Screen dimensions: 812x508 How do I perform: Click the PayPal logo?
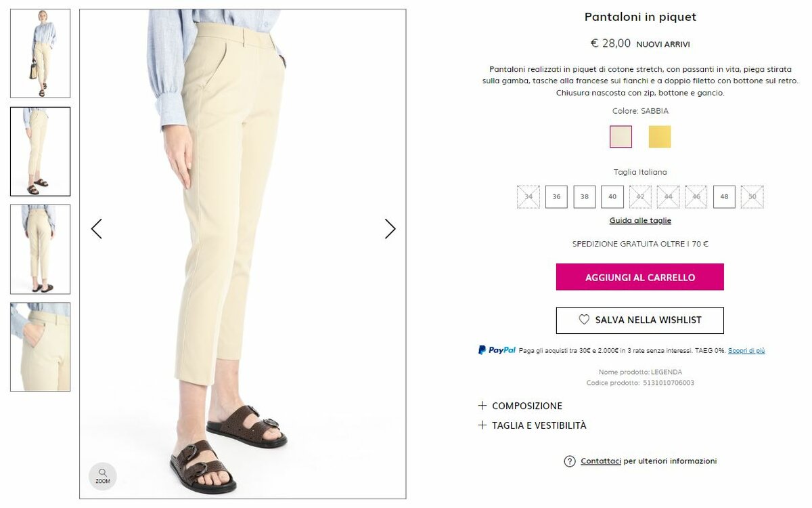pos(497,350)
